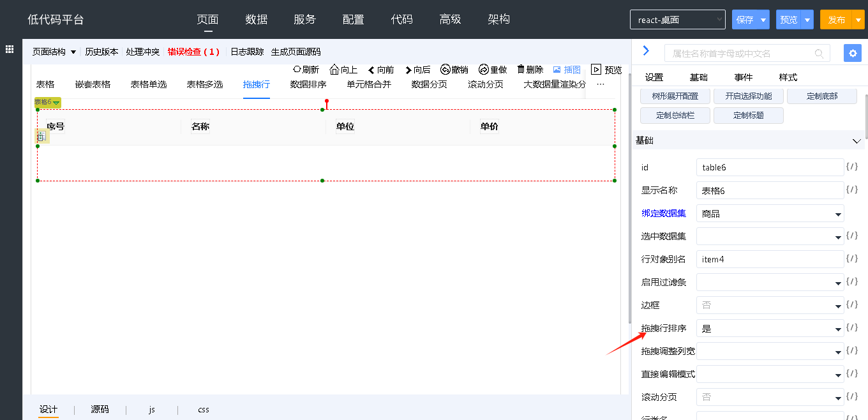The height and width of the screenshot is (420, 868).
Task: Click the 历史版本 link
Action: (102, 52)
